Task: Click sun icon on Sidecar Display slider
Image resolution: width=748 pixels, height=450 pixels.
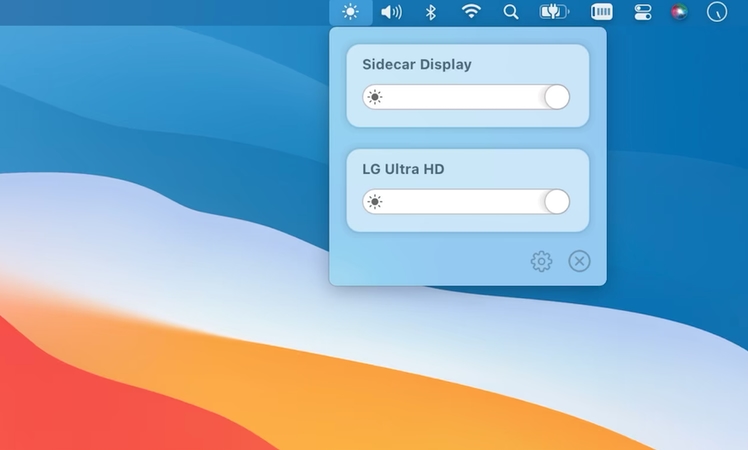Action: pyautogui.click(x=374, y=97)
